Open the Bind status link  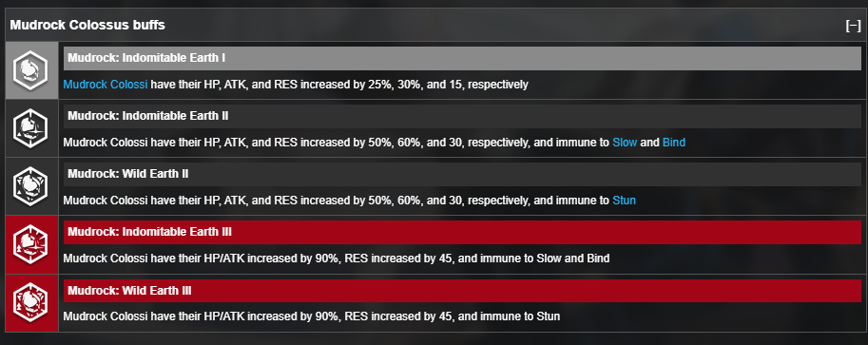coord(674,143)
